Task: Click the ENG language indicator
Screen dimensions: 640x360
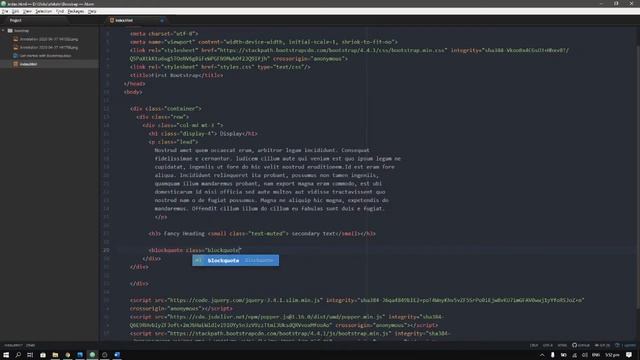Action: (596, 356)
